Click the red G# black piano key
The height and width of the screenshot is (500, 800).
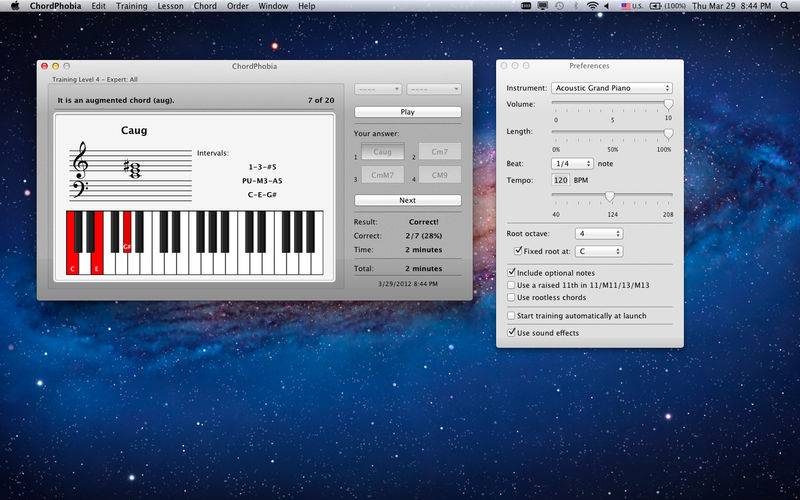pos(127,232)
